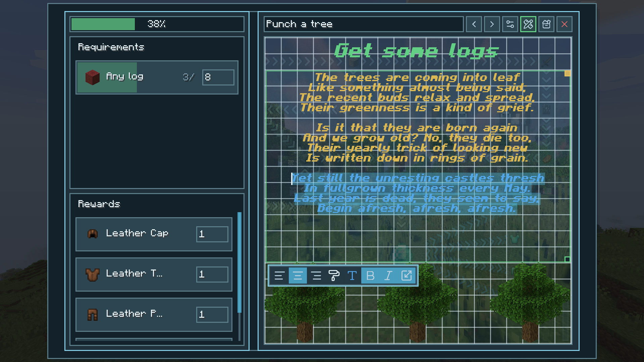
Task: Select the red log block icon
Action: click(x=93, y=77)
